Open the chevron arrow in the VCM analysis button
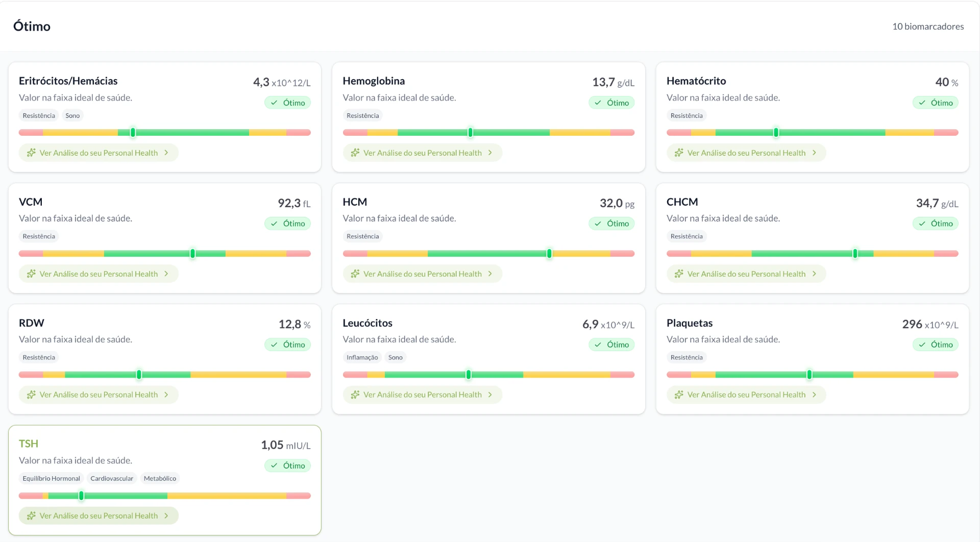 [166, 274]
